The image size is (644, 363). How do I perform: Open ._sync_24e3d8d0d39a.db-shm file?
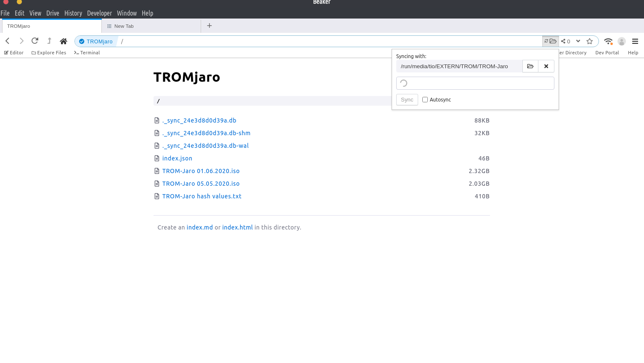click(207, 133)
